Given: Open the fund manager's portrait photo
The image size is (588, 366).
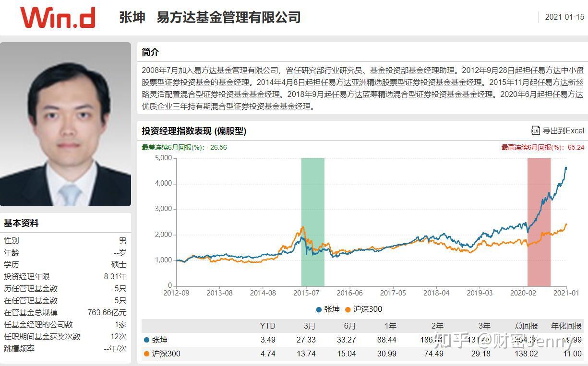Looking at the screenshot, I should coord(65,124).
